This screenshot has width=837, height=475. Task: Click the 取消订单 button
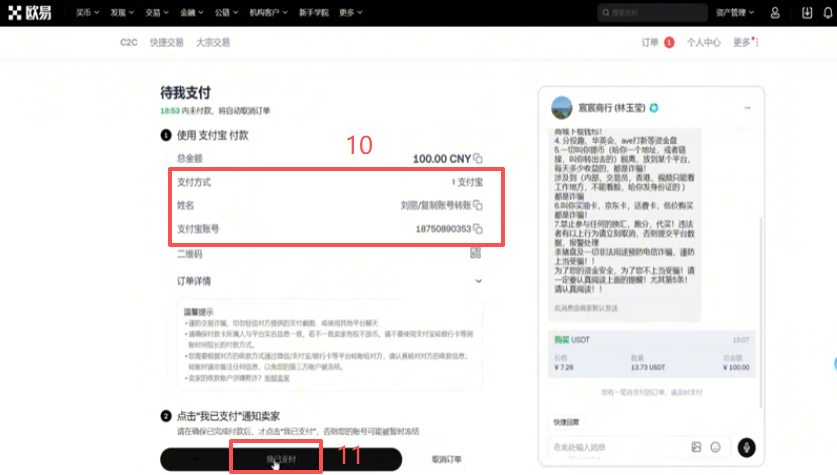click(446, 459)
